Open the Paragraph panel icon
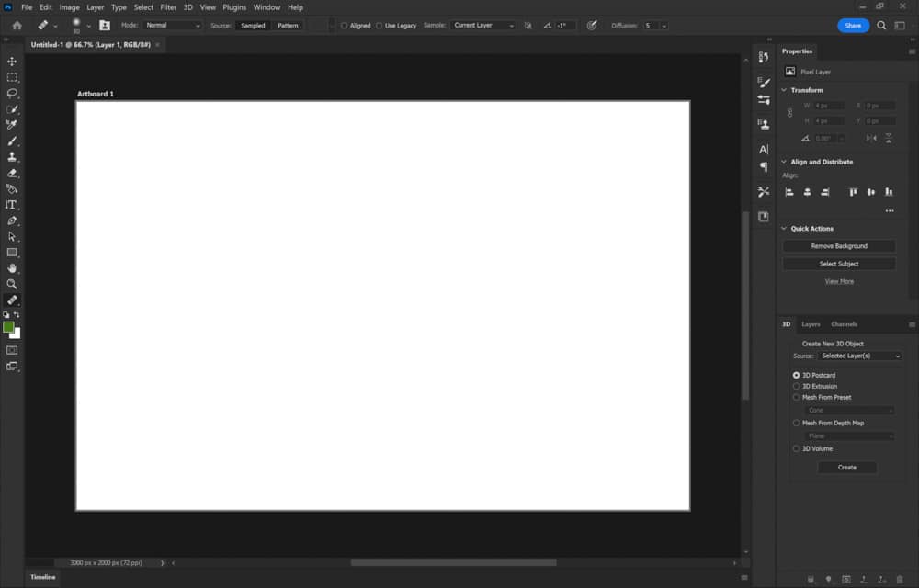919x588 pixels. click(763, 167)
